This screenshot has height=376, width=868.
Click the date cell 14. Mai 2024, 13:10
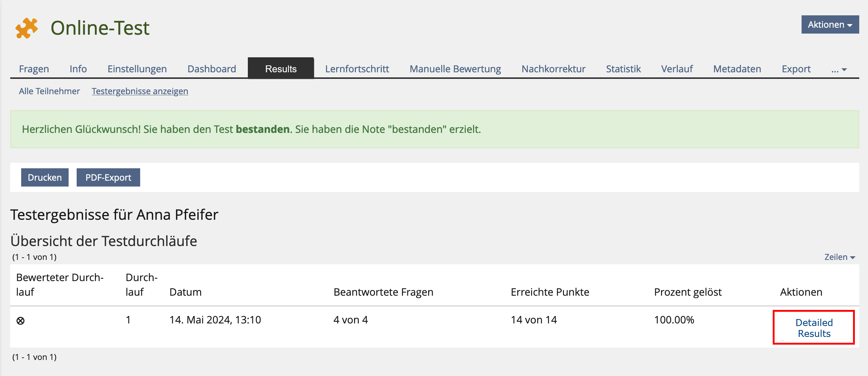coord(215,320)
